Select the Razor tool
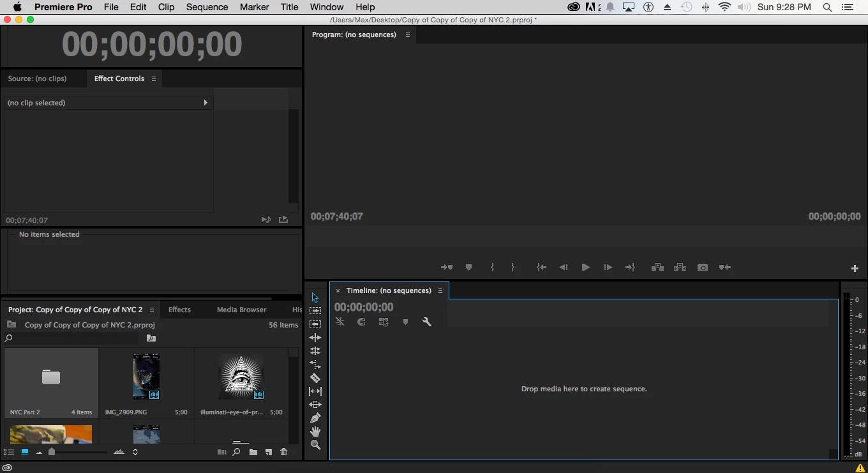Viewport: 868px width, 473px height. pos(315,378)
